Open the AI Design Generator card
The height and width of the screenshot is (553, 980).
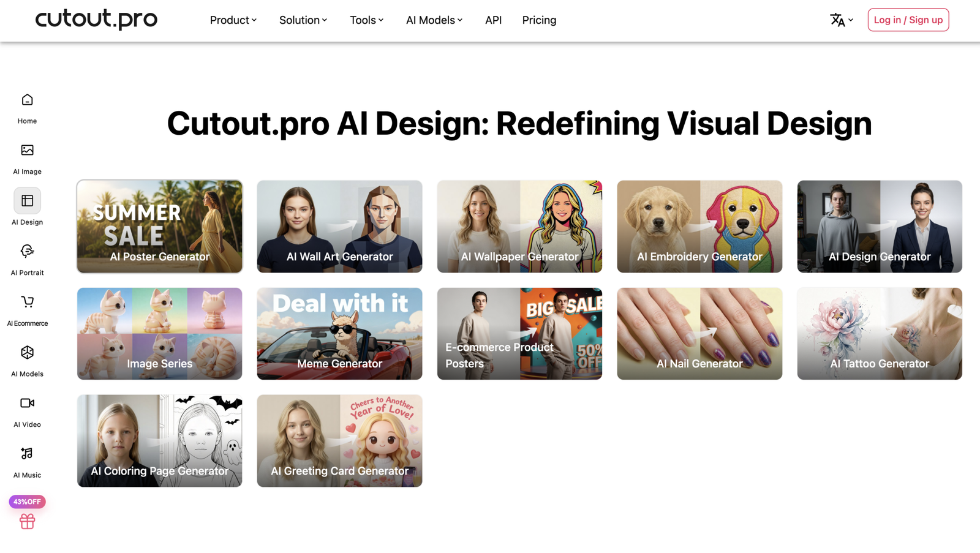[x=880, y=227]
